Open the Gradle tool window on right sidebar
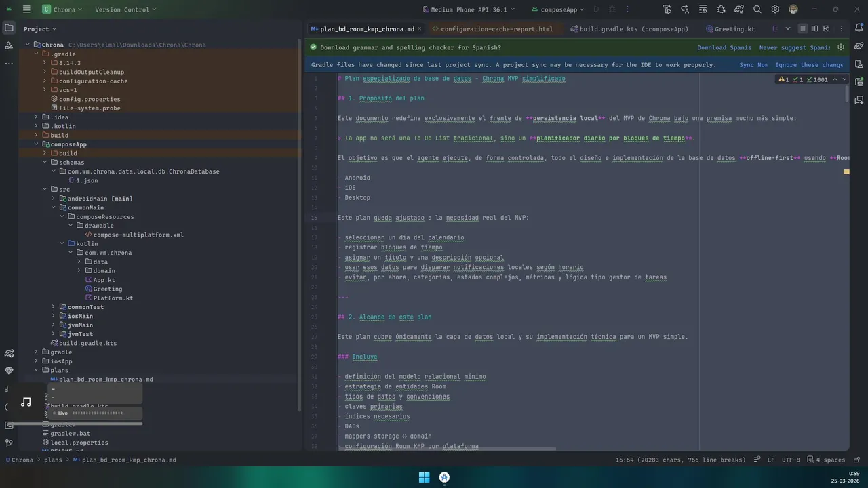The width and height of the screenshot is (868, 488). point(859,46)
